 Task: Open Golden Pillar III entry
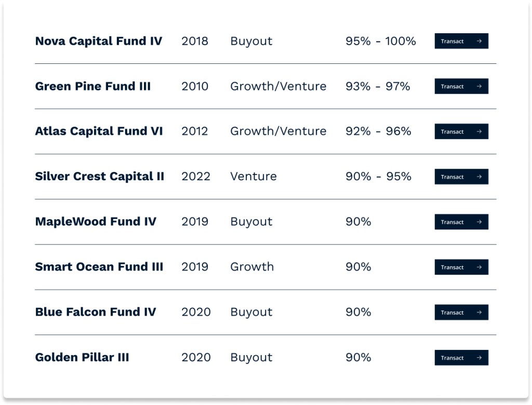(82, 357)
